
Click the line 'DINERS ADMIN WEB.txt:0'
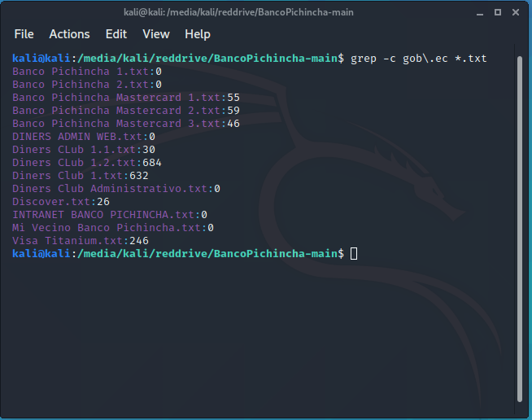tap(84, 137)
